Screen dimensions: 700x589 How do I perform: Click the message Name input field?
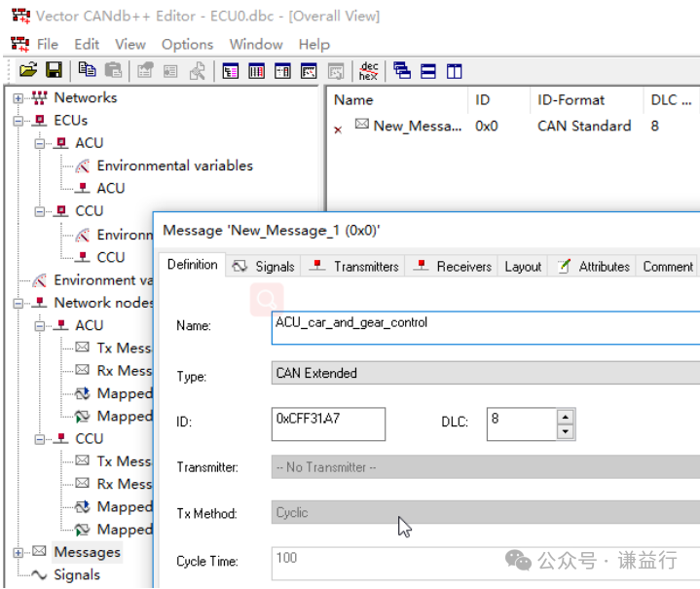point(486,328)
